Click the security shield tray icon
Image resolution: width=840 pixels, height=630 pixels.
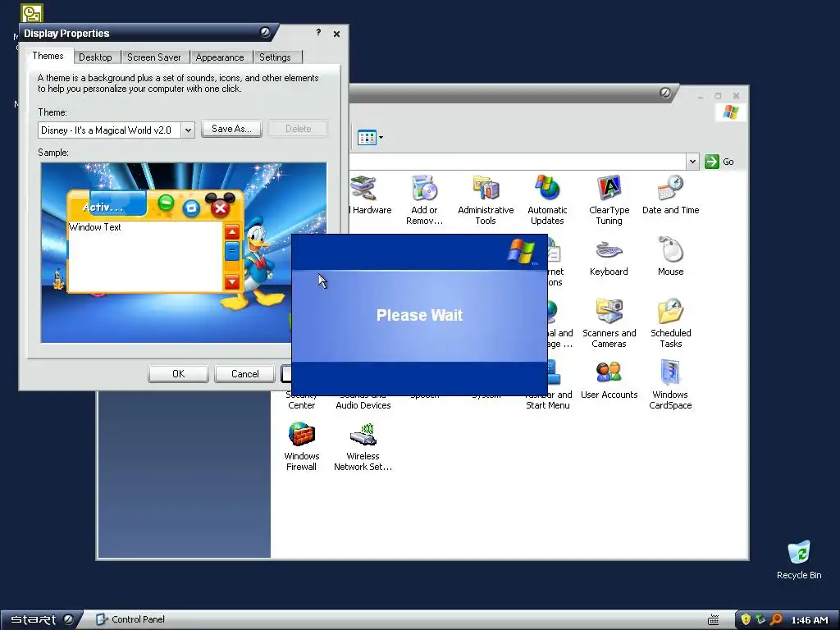745,619
